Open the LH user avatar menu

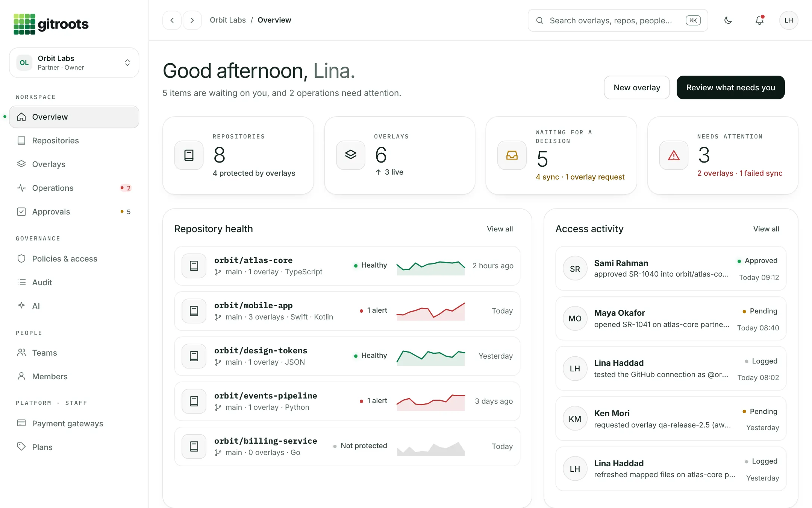pyautogui.click(x=789, y=20)
